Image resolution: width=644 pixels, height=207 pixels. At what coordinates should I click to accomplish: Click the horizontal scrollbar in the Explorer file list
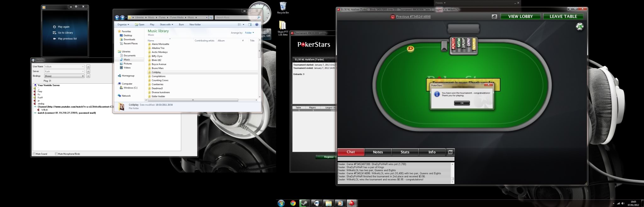193,100
